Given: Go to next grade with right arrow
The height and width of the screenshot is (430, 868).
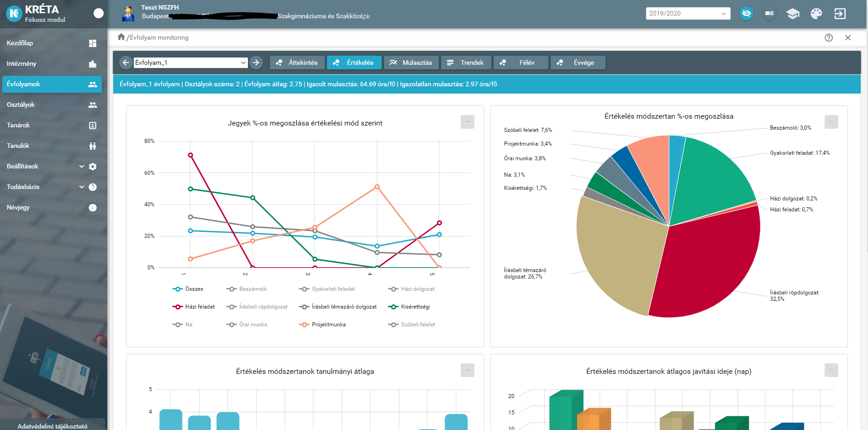Looking at the screenshot, I should (256, 63).
